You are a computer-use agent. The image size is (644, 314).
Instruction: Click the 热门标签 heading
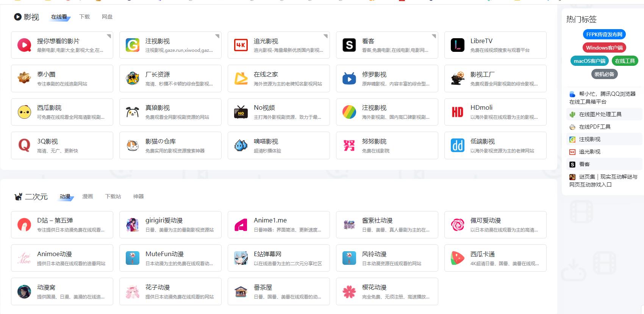pyautogui.click(x=581, y=19)
